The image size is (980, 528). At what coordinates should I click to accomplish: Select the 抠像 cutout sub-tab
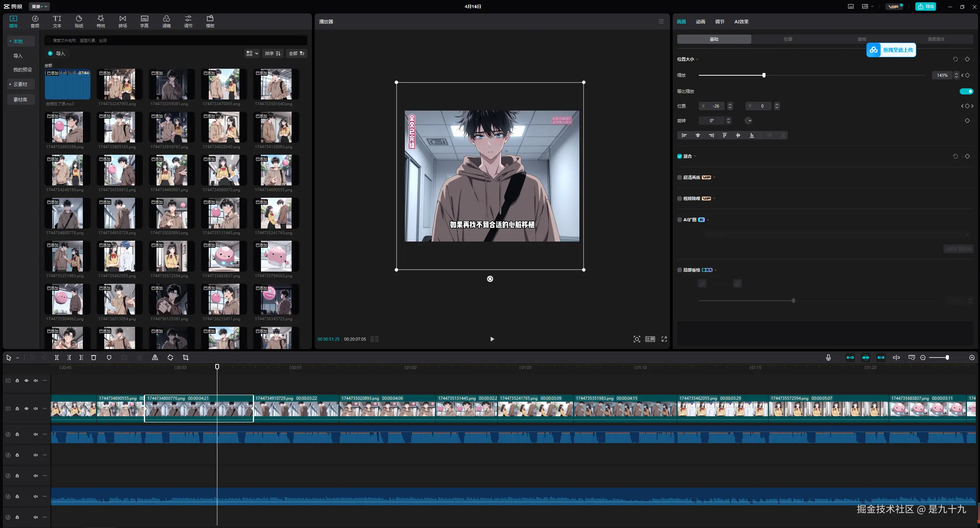point(788,39)
